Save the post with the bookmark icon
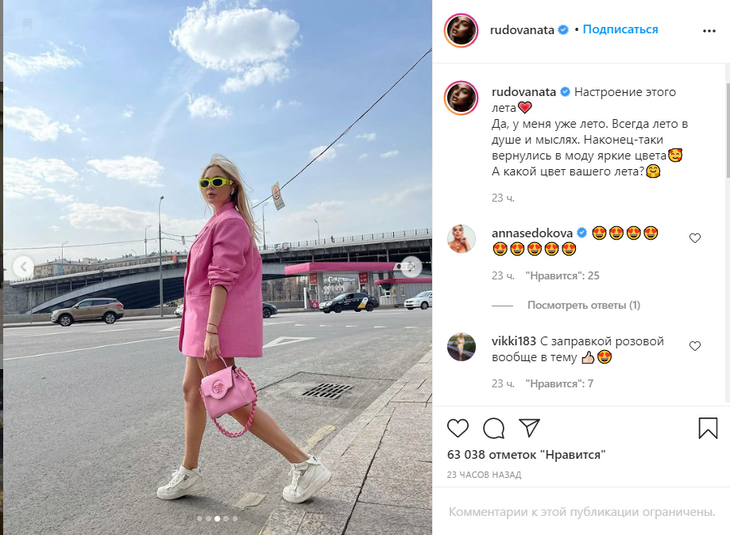 [708, 427]
